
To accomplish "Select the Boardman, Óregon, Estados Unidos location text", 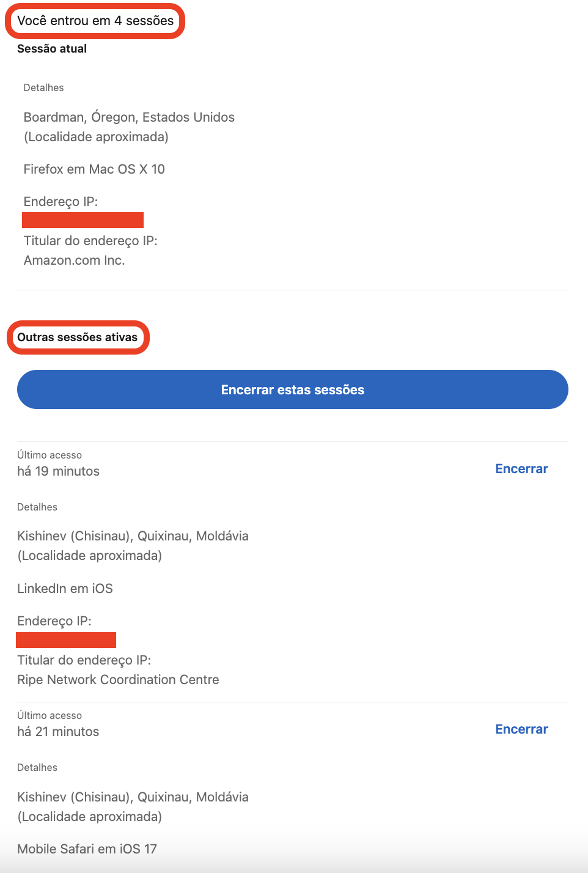I will [129, 117].
